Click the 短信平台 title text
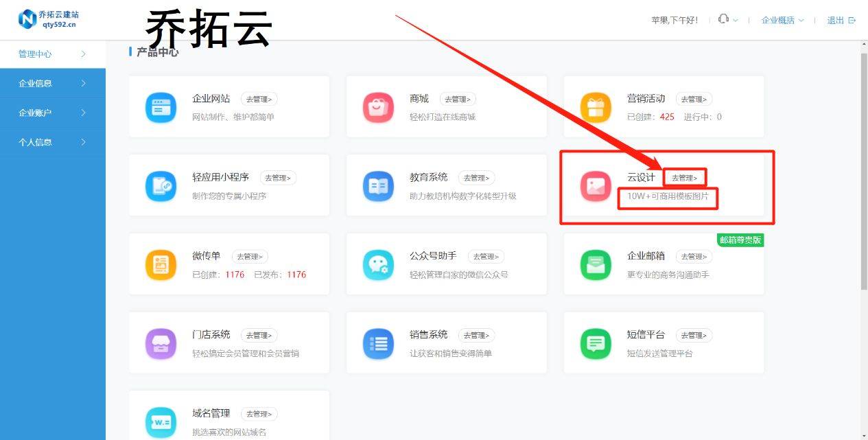Viewport: 868px width, 440px height. click(x=646, y=335)
